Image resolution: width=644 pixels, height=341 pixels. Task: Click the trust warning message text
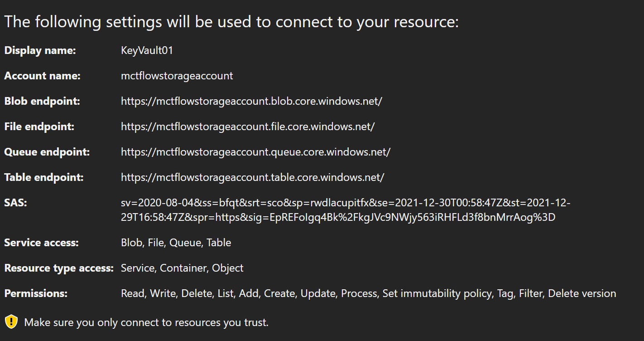146,322
